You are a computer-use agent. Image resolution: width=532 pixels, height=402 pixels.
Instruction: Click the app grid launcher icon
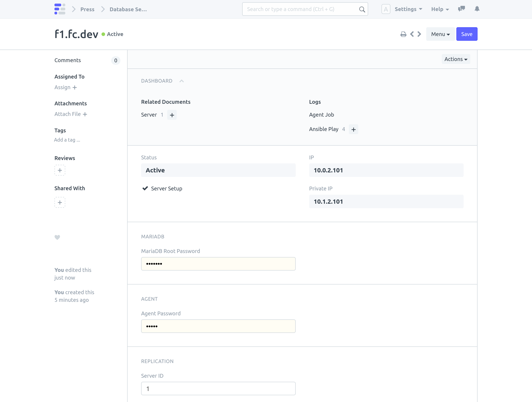click(59, 9)
